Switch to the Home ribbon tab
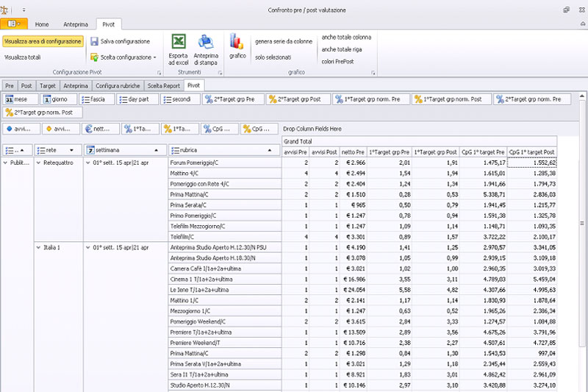 pos(43,24)
